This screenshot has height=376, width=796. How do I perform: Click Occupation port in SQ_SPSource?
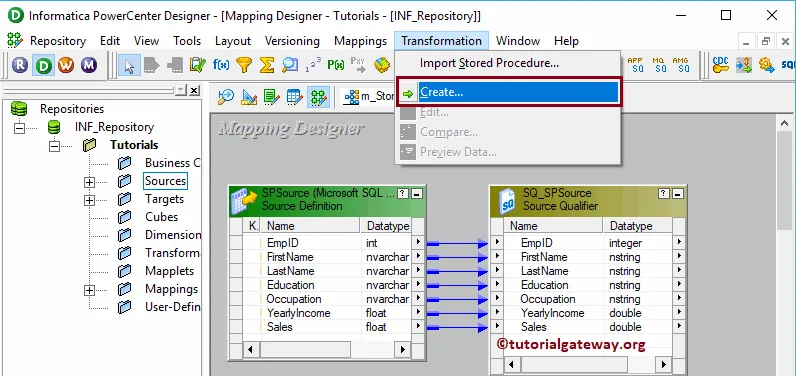[548, 299]
